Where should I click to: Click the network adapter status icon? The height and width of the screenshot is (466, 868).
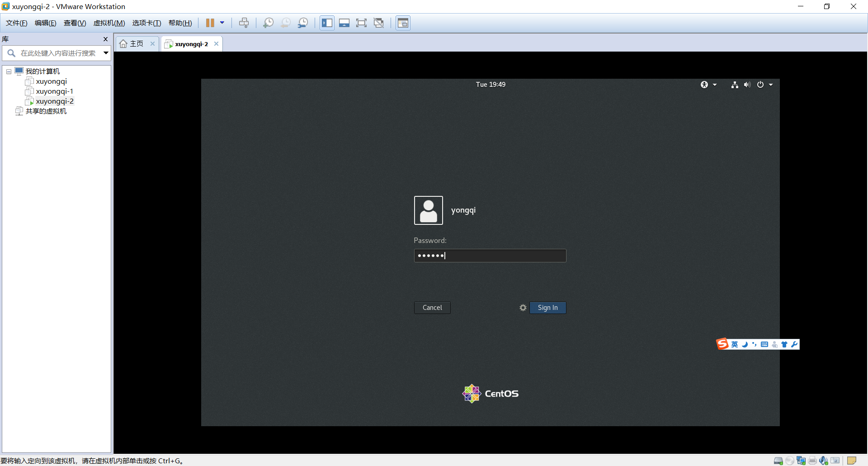(801, 461)
